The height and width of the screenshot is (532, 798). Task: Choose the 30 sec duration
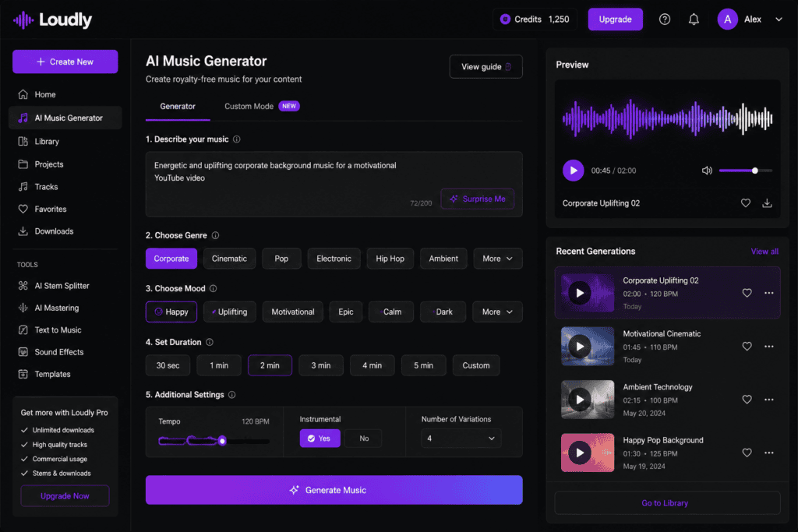168,365
